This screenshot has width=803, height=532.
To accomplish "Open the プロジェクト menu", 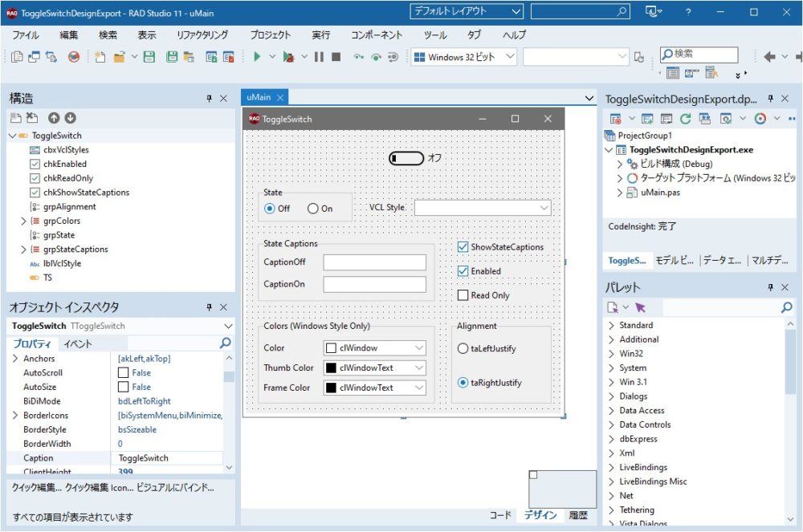I will coord(270,35).
